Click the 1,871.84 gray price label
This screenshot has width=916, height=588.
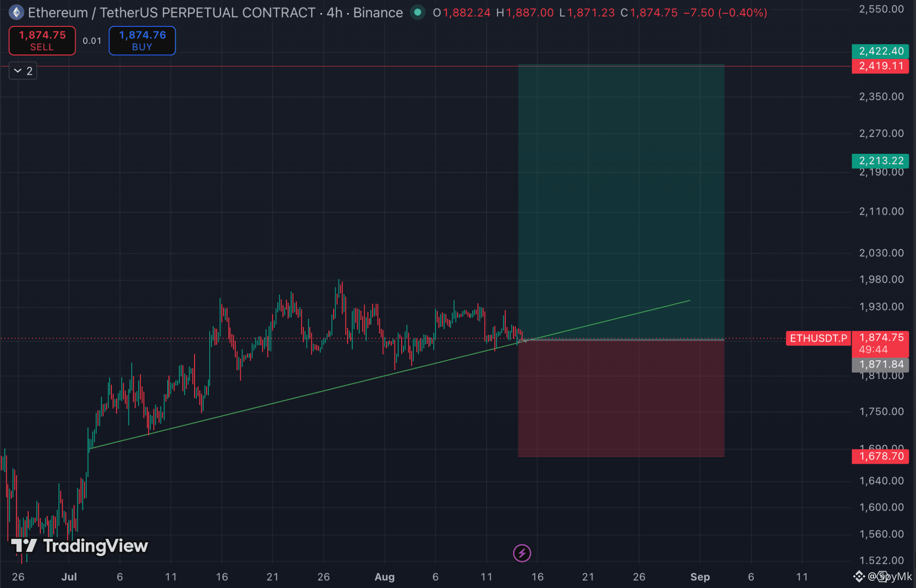(880, 364)
